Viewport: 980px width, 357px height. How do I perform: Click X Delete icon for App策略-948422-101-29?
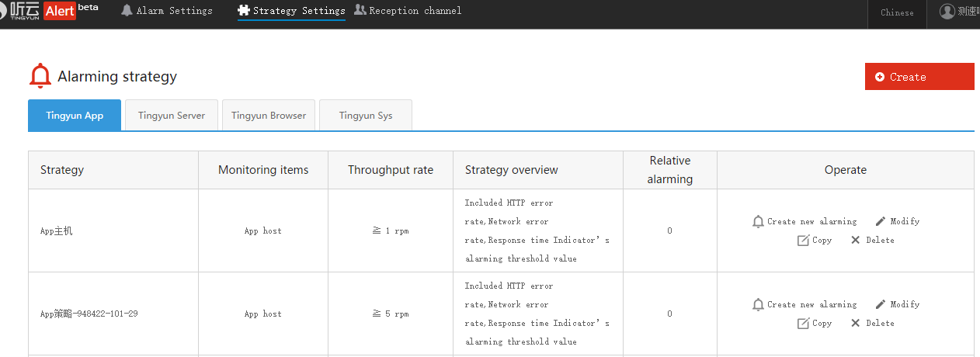coord(855,324)
